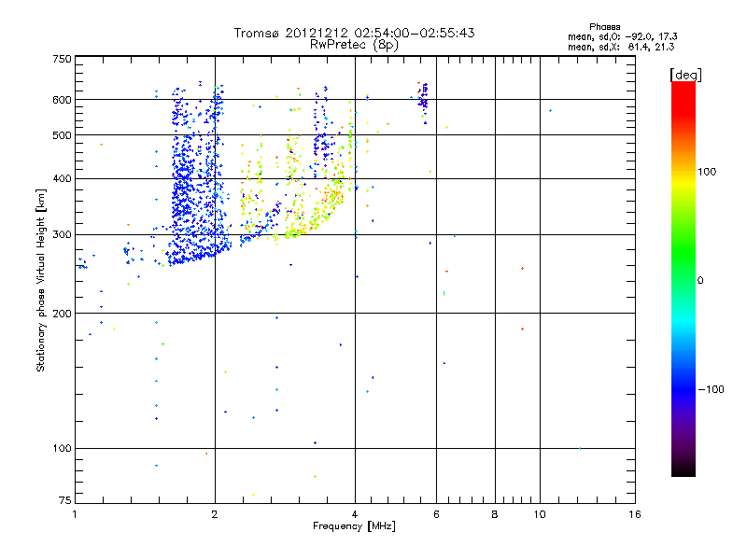This screenshot has height=560, width=747.
Task: Click the '600' y-axis tick label
Action: click(x=62, y=100)
